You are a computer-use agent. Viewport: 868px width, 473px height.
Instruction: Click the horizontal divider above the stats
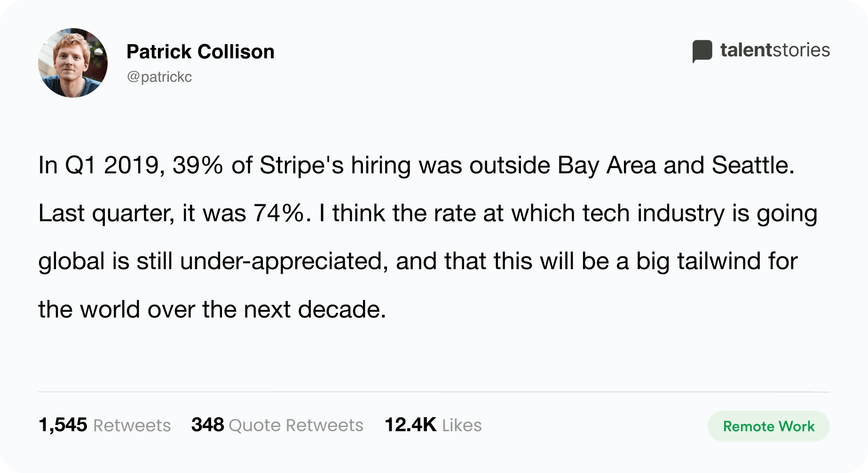(x=434, y=392)
